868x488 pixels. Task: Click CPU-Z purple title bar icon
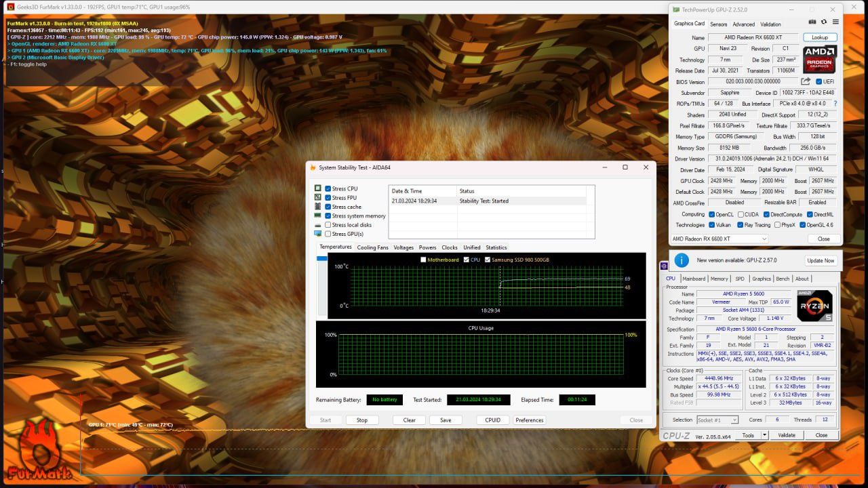(x=665, y=266)
